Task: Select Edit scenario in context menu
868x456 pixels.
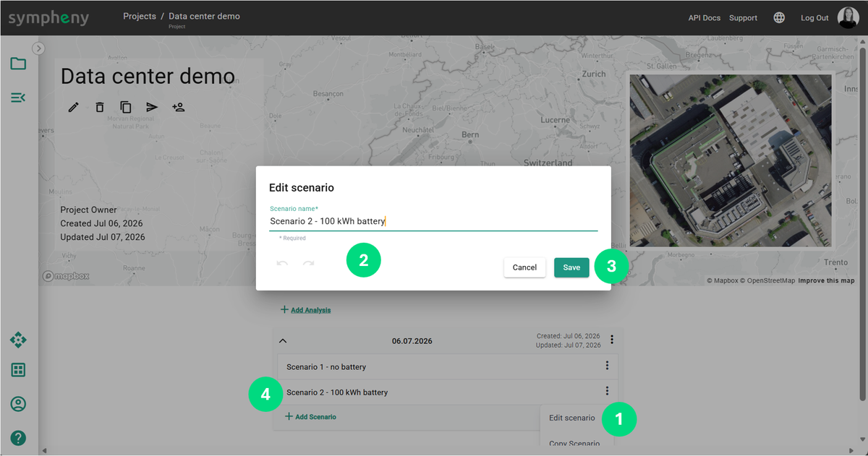Action: (571, 418)
